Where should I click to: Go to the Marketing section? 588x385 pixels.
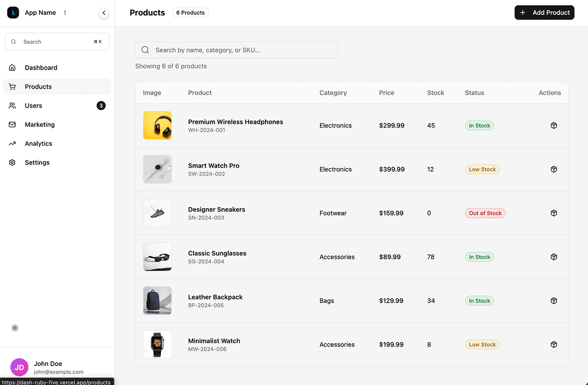[40, 125]
